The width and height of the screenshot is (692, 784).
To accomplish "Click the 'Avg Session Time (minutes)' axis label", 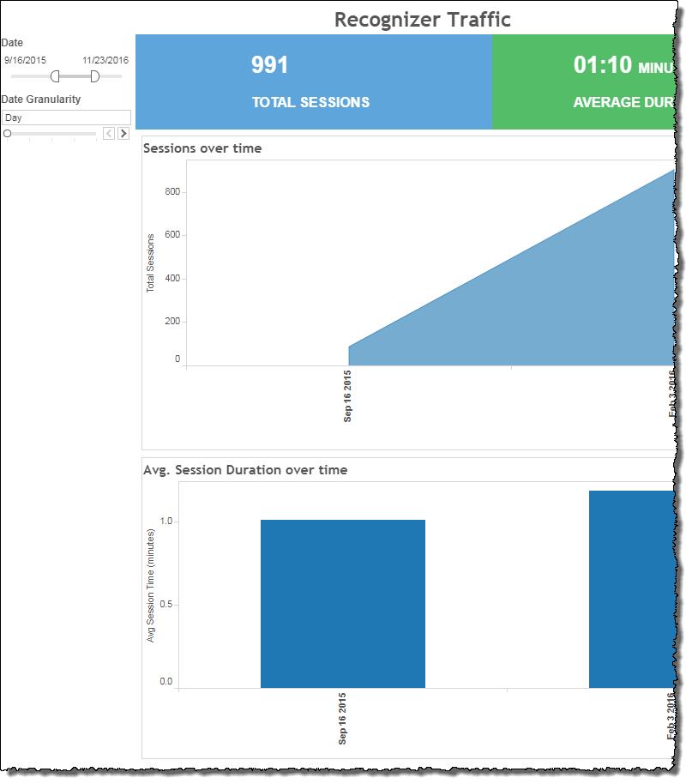I will click(x=151, y=585).
